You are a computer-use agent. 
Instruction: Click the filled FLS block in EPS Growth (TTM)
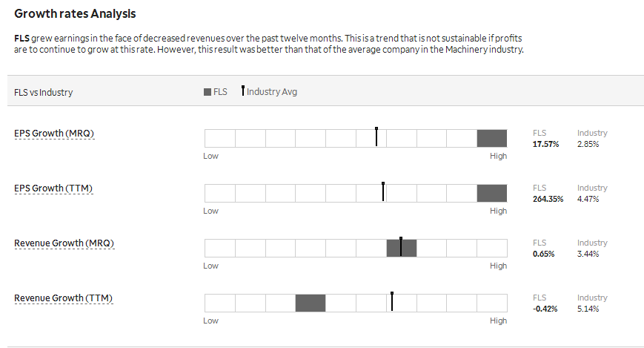click(x=492, y=194)
